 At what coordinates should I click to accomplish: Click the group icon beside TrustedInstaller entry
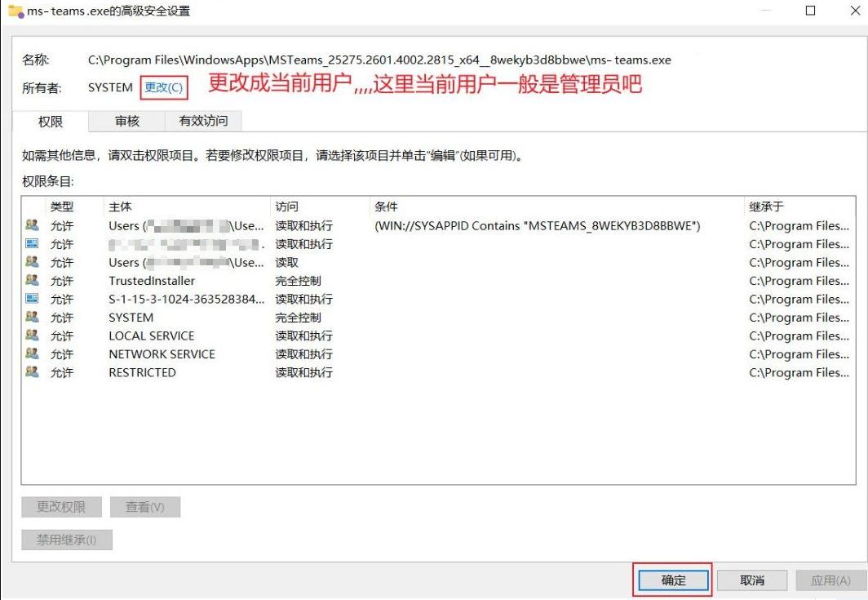(32, 281)
